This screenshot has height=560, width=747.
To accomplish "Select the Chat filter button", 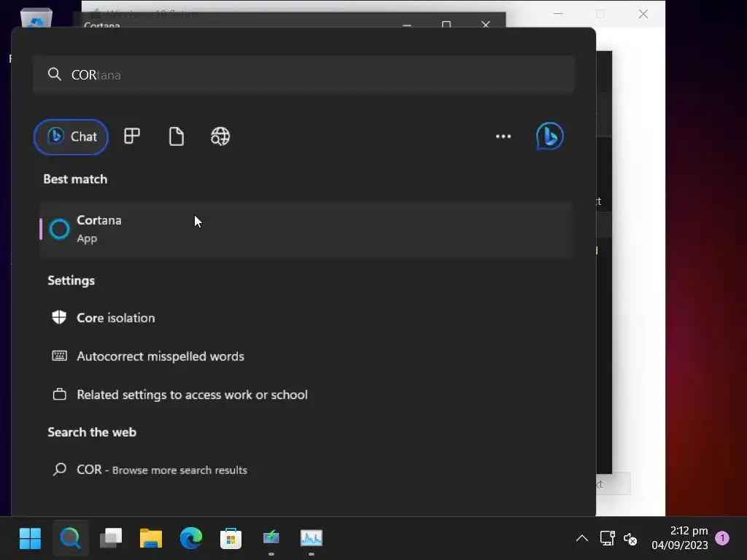I will (x=71, y=136).
